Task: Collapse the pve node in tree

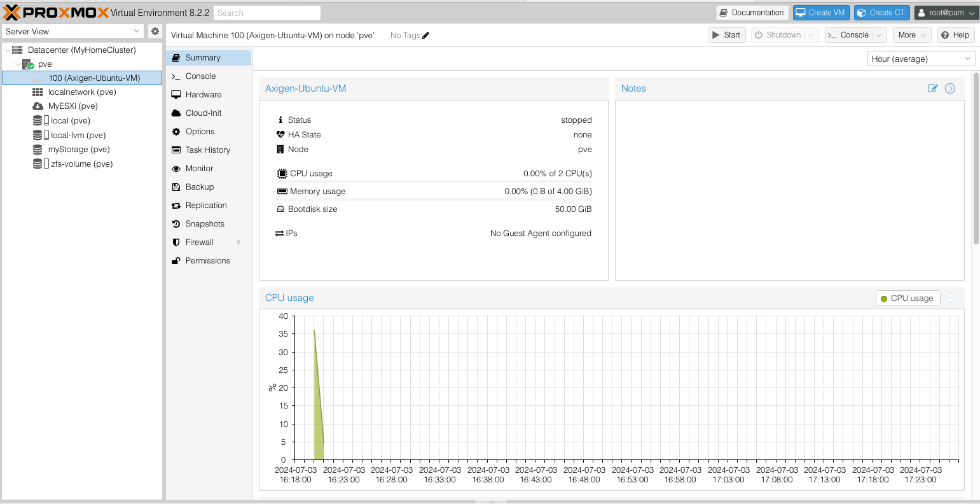Action: pyautogui.click(x=18, y=64)
